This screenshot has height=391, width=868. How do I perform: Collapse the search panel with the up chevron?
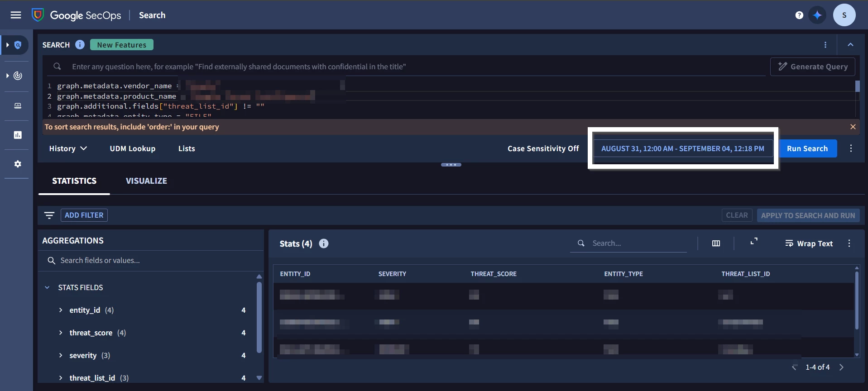pos(850,45)
